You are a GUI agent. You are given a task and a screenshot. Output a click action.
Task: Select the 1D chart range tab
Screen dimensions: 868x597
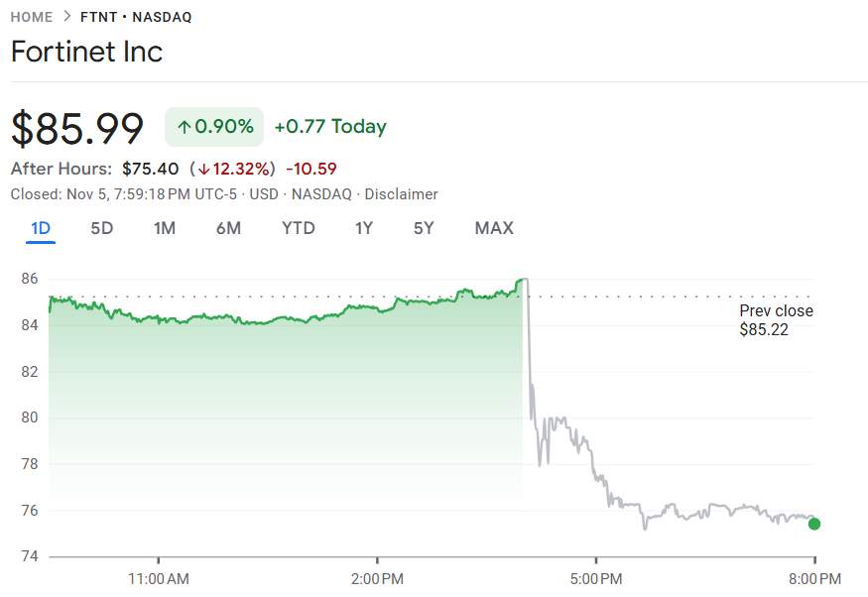[x=41, y=228]
